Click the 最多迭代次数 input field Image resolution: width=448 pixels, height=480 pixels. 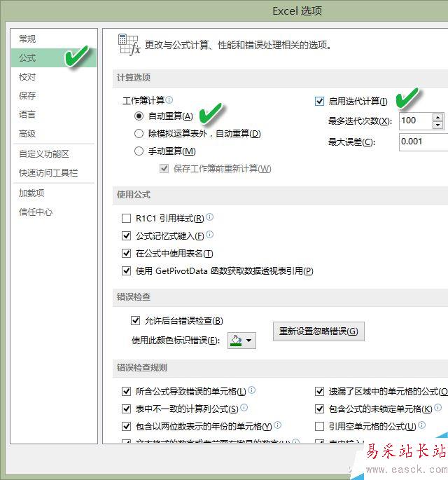[x=416, y=121]
